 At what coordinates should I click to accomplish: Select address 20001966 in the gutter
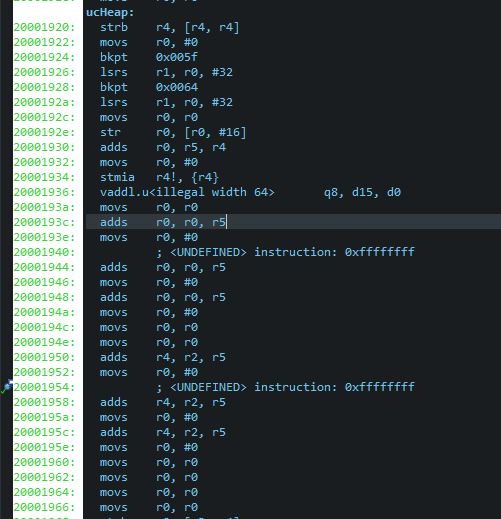pyautogui.click(x=44, y=507)
